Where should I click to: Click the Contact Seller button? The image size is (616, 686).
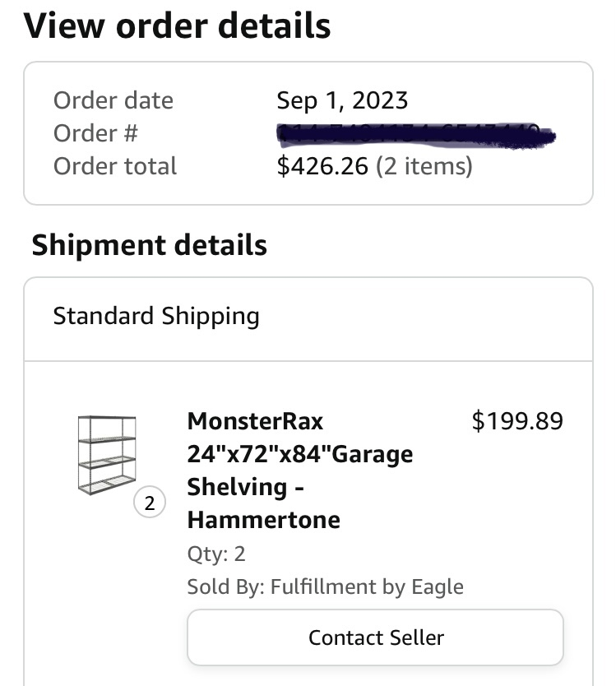tap(375, 637)
